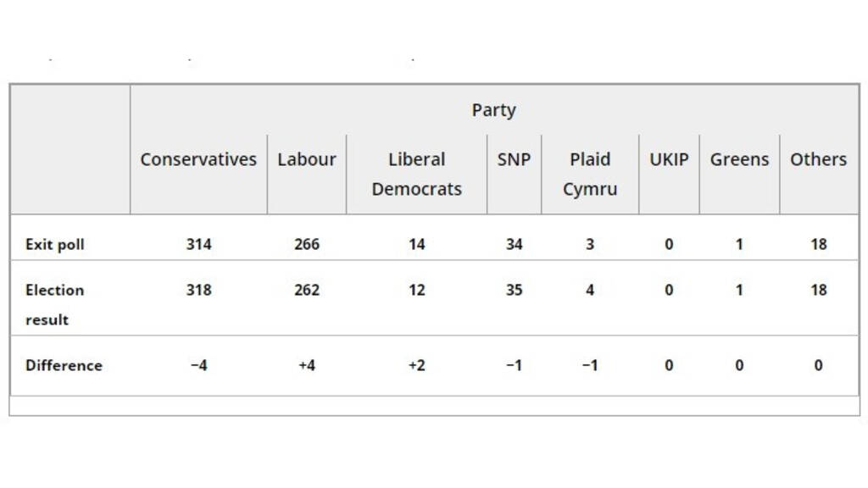Select Labour exit poll value 266

coord(307,245)
